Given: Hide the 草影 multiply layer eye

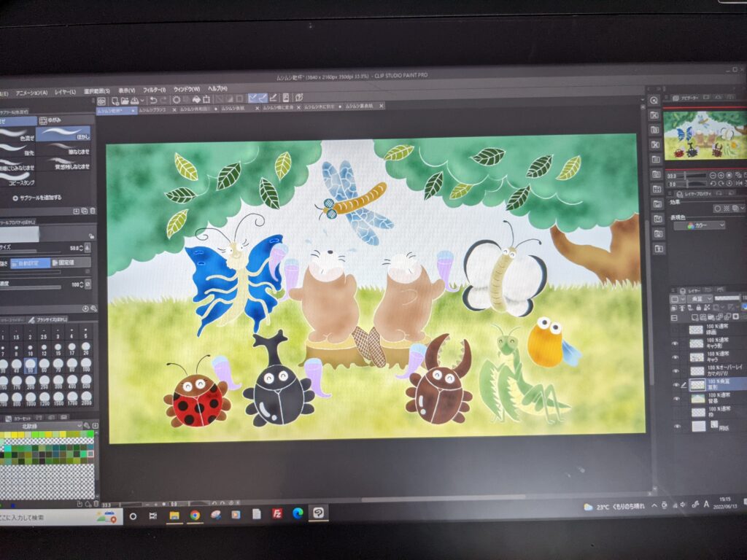Looking at the screenshot, I should [x=676, y=385].
